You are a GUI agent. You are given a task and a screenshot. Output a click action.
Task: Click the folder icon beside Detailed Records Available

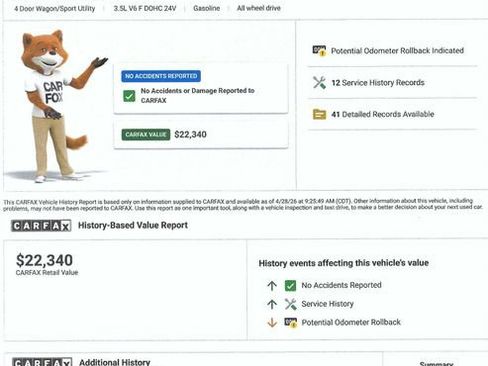[x=319, y=114]
